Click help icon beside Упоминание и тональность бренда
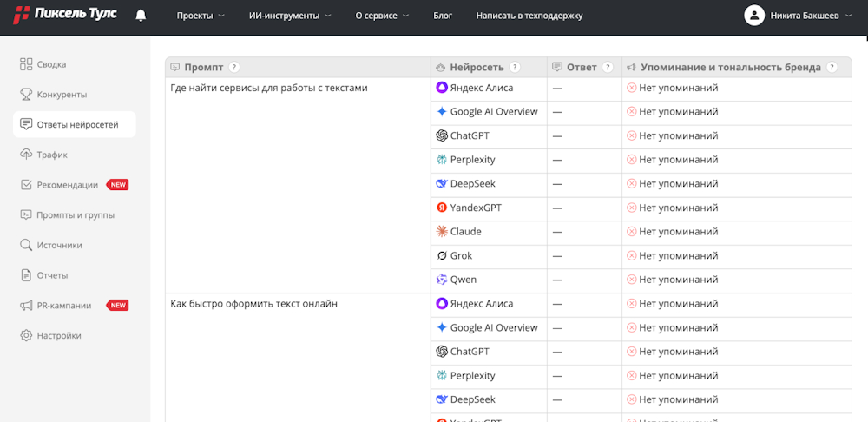Screen dimensions: 868x422 832,68
